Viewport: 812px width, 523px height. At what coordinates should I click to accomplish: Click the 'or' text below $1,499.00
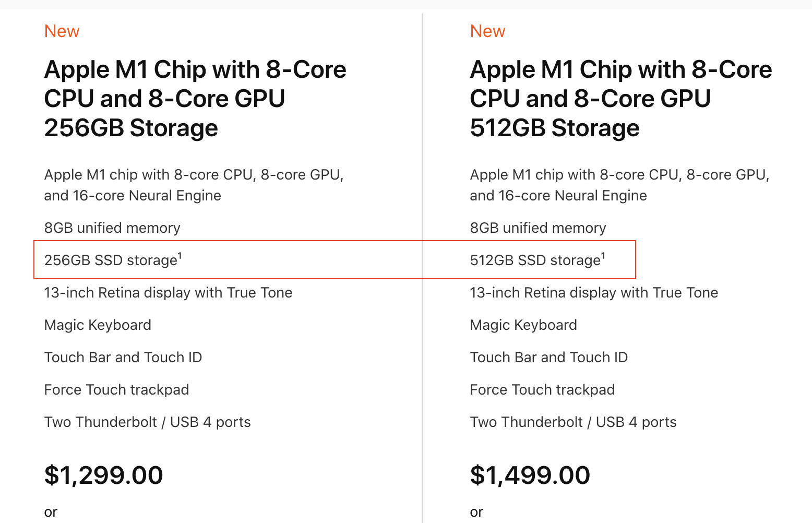[x=476, y=512]
